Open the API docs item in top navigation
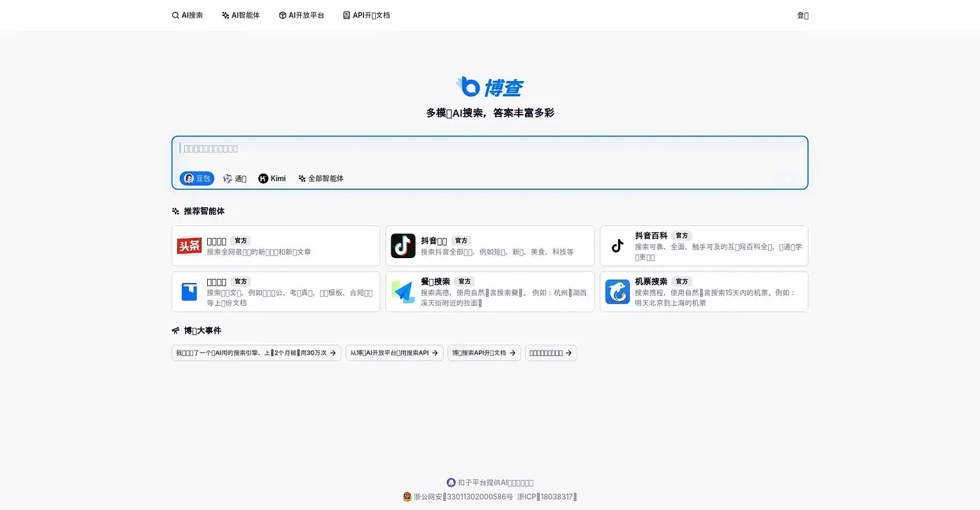 tap(367, 15)
